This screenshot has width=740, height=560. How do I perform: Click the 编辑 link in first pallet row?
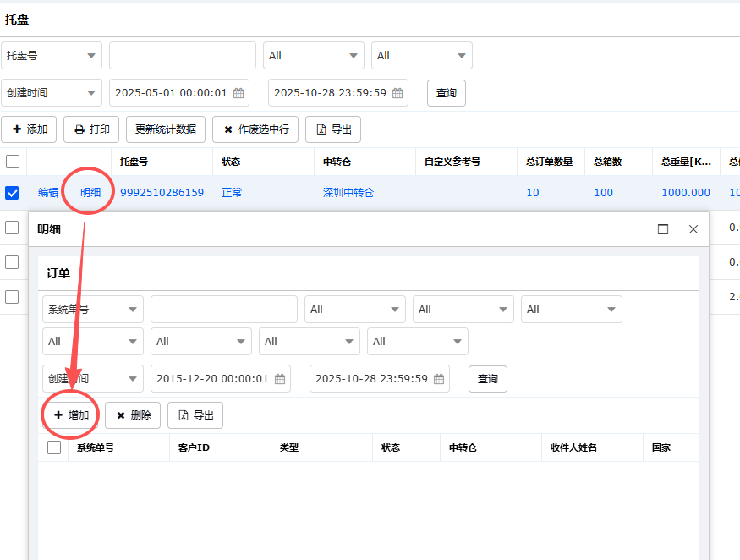tap(48, 193)
